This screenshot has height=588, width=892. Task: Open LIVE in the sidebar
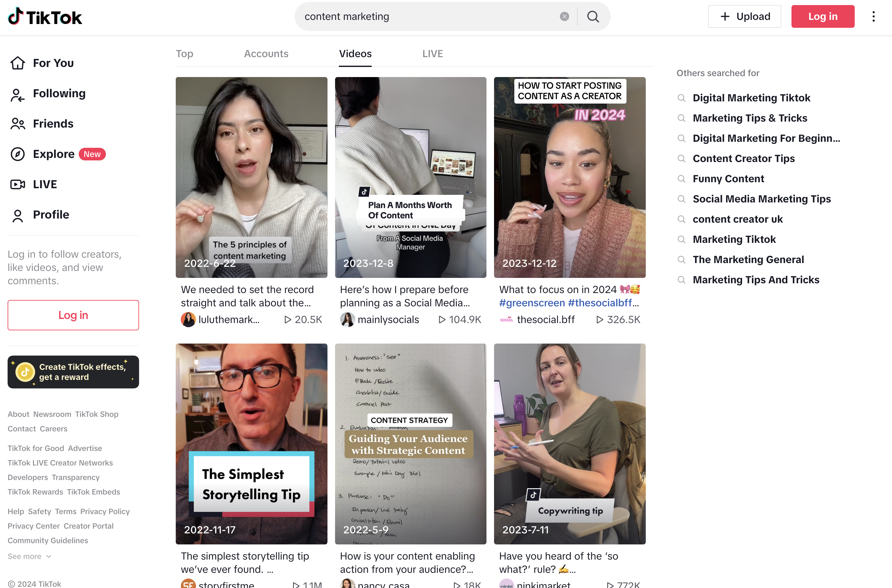(x=45, y=184)
